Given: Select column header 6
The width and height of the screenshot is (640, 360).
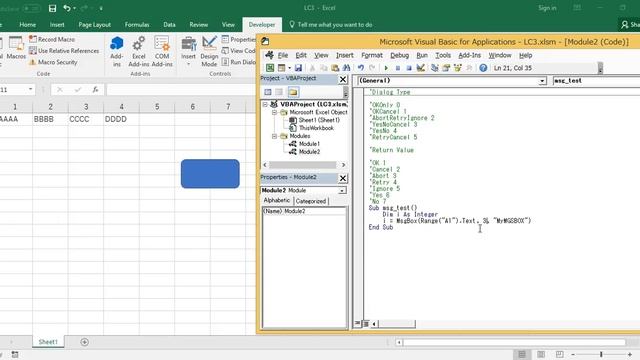Looking at the screenshot, I should click(x=193, y=107).
